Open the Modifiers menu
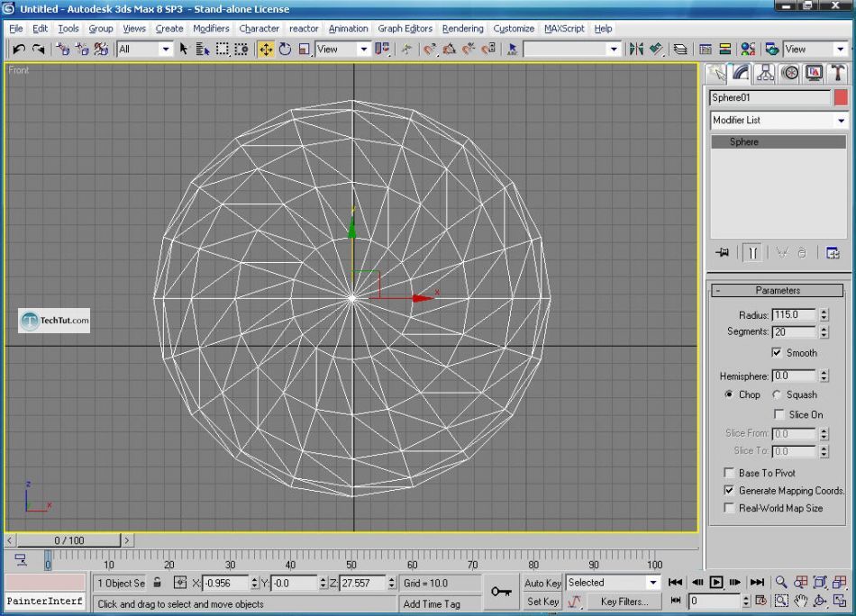The width and height of the screenshot is (856, 616). click(211, 29)
